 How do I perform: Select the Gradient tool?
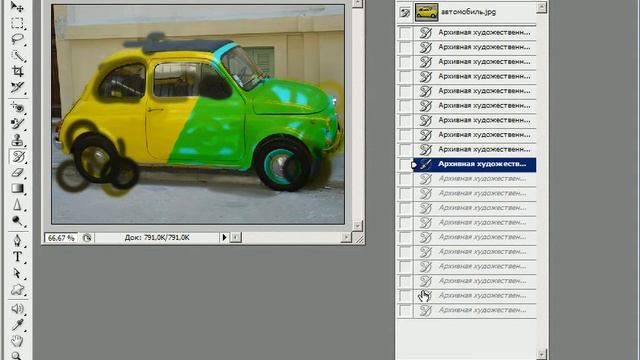pyautogui.click(x=17, y=188)
